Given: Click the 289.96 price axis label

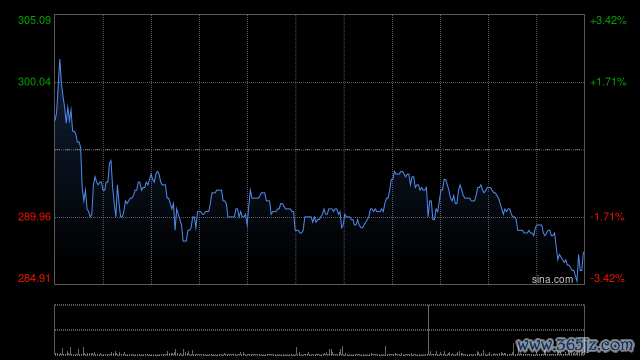Looking at the screenshot, I should [x=34, y=217].
